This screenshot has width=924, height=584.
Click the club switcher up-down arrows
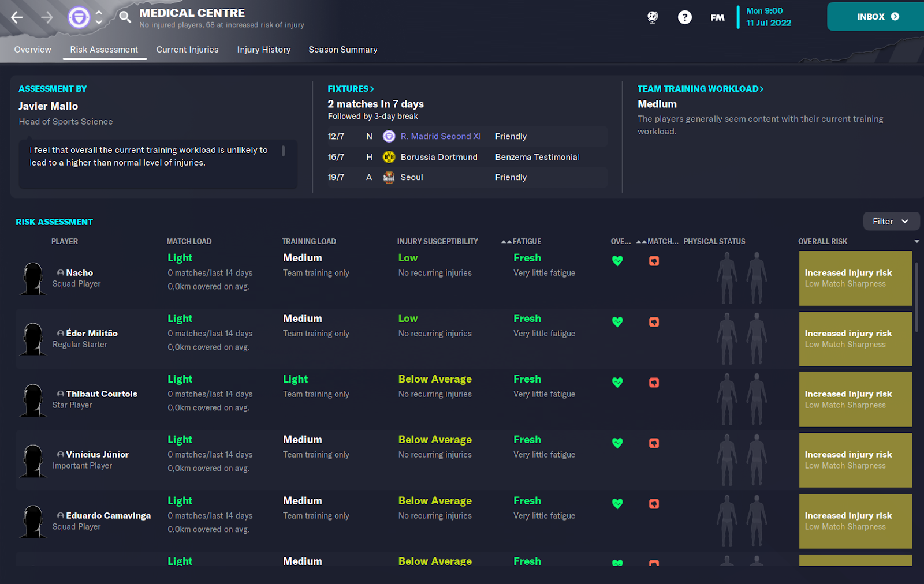(99, 17)
